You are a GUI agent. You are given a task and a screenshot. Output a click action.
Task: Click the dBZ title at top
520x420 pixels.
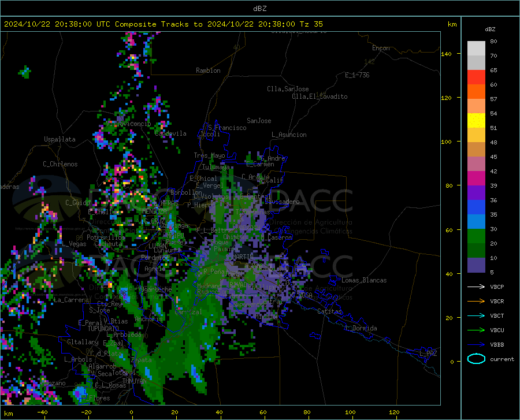(259, 9)
